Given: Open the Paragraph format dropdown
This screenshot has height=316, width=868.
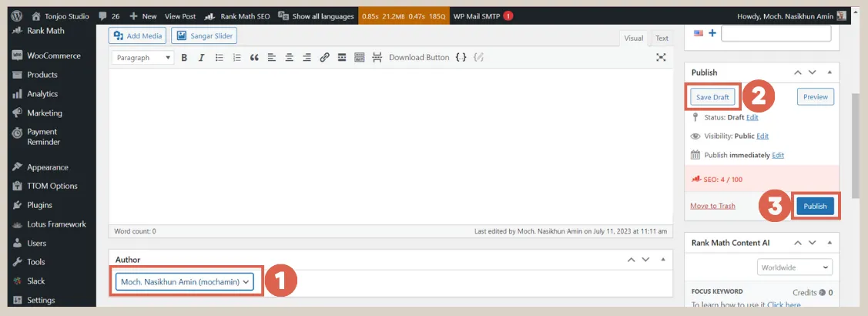Looking at the screenshot, I should [143, 57].
